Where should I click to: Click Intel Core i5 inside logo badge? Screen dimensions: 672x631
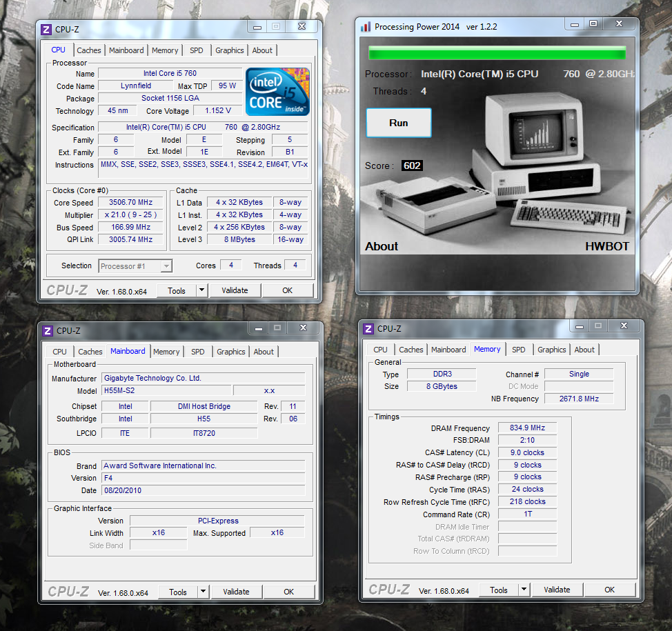click(278, 92)
